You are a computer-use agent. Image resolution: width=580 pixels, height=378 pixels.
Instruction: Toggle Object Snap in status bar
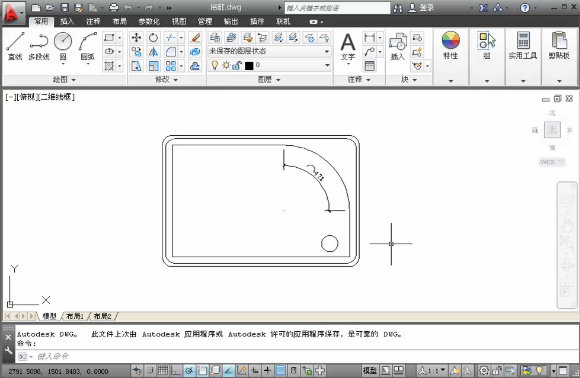(202, 370)
